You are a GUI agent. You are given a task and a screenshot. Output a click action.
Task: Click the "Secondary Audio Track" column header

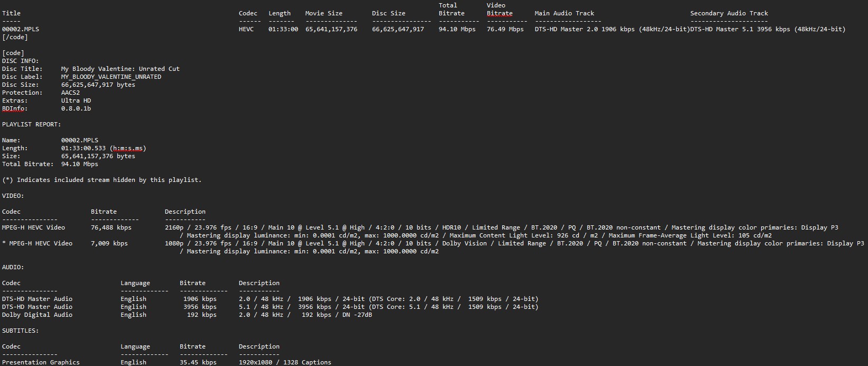pyautogui.click(x=729, y=13)
